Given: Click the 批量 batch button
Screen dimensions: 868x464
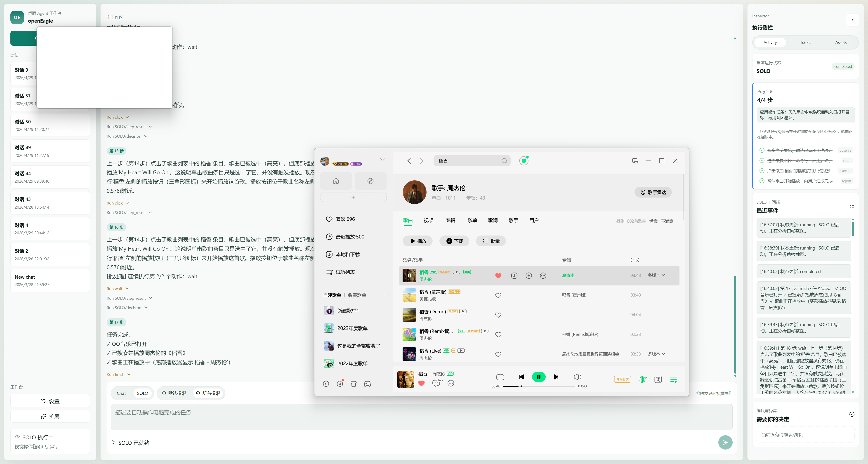Looking at the screenshot, I should (x=491, y=241).
